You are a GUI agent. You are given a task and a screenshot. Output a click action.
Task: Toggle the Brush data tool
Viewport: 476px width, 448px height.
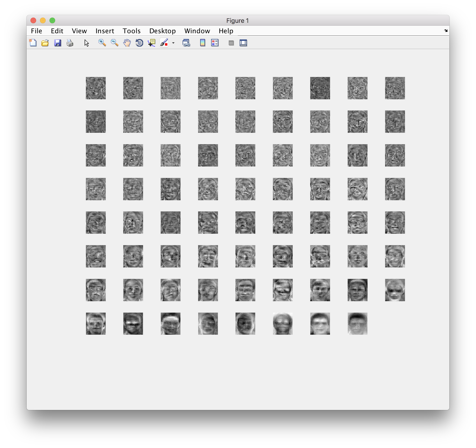click(164, 43)
